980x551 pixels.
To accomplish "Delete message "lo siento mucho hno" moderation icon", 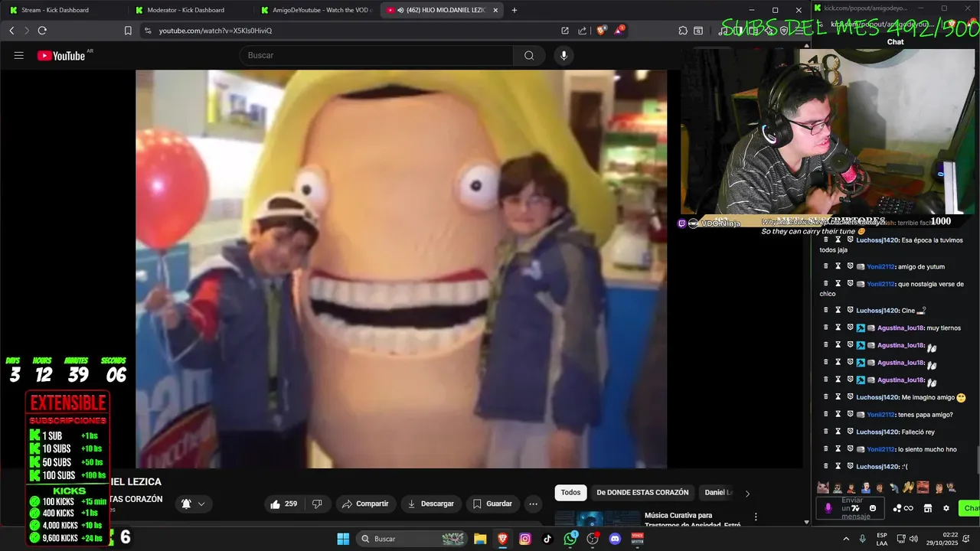I will 826,449.
